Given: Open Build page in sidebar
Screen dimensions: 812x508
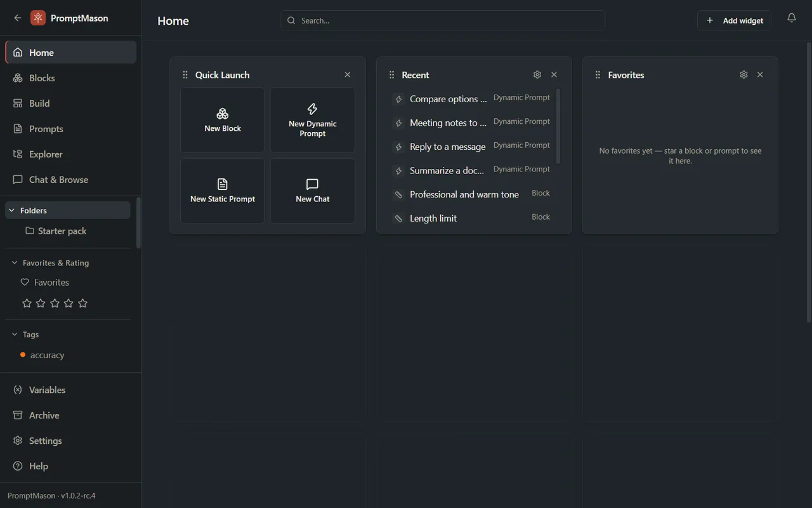Looking at the screenshot, I should (70, 104).
